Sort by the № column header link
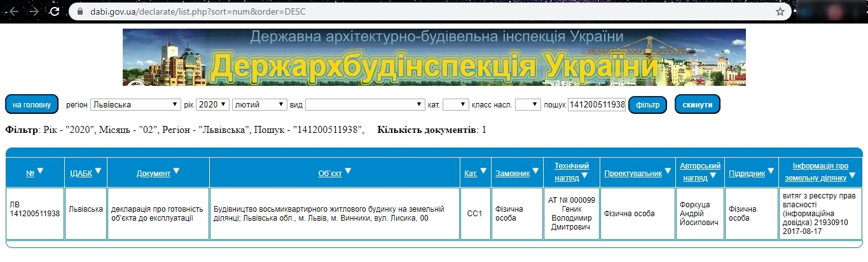868x262 pixels. click(31, 173)
